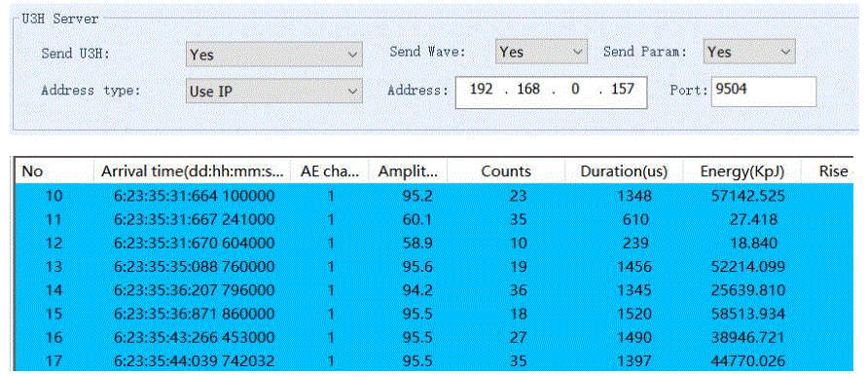Click the Counts column header
868x377 pixels.
point(506,171)
